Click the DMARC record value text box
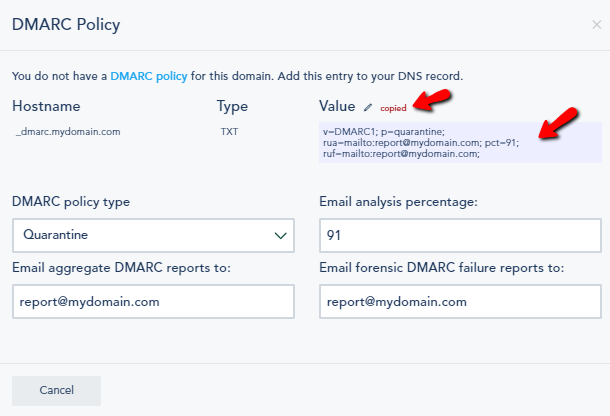 click(x=459, y=142)
